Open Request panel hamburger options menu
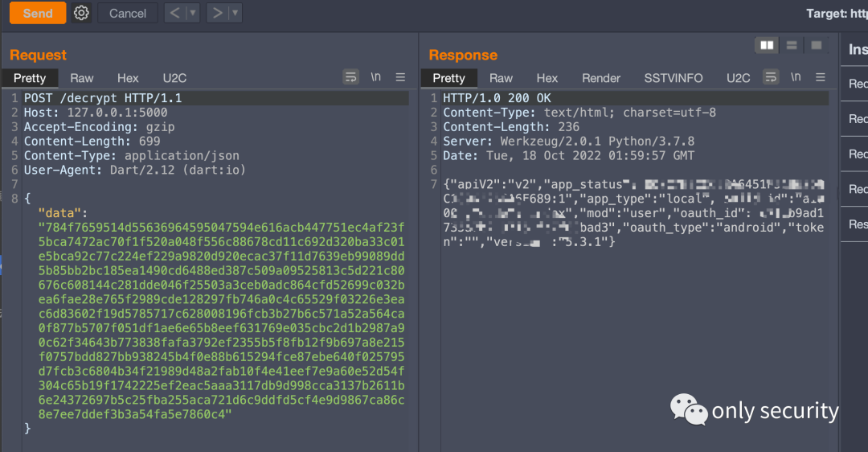Image resolution: width=868 pixels, height=452 pixels. point(400,77)
